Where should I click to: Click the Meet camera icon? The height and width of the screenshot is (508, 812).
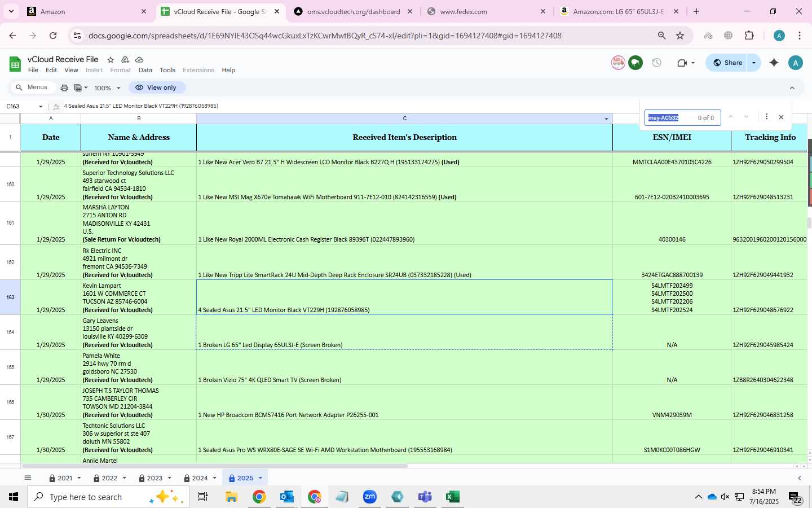pos(682,63)
